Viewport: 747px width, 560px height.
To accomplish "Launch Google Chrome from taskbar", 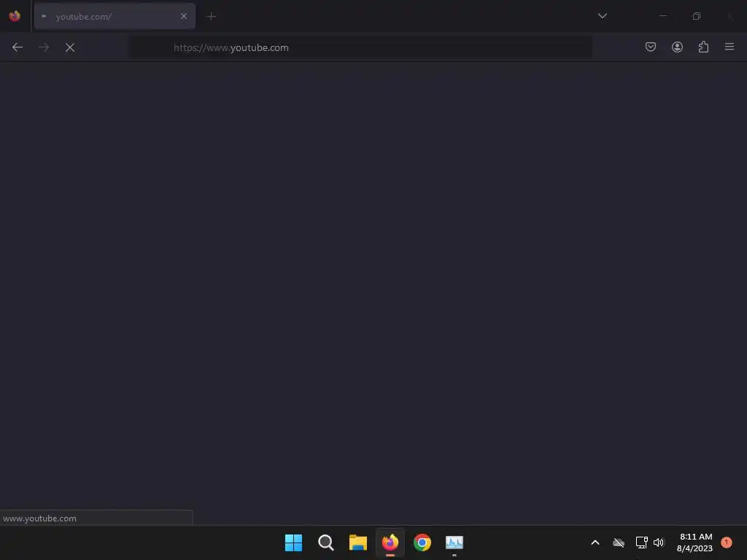I will 422,542.
